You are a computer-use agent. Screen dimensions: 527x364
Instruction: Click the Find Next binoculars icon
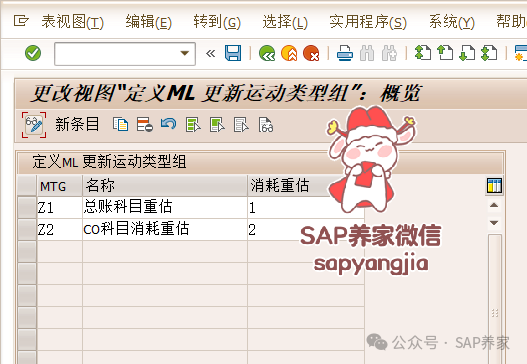pos(390,53)
